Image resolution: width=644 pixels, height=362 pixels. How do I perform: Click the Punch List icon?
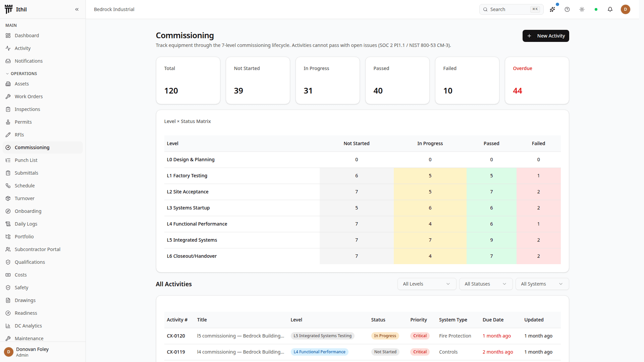[x=8, y=160]
